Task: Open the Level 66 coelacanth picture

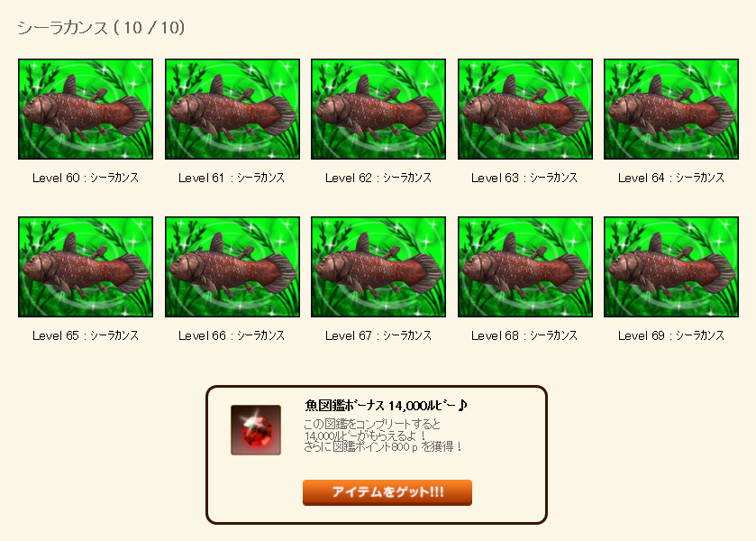Action: [232, 267]
